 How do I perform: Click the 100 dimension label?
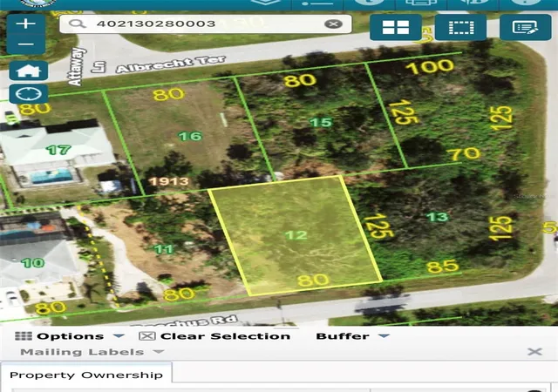(x=430, y=67)
